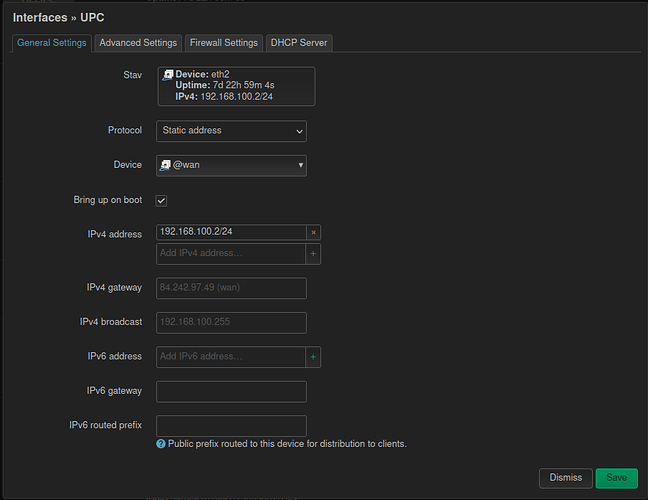Click the IPv4 gateway input field
Viewport: 648px width, 500px height.
(231, 288)
